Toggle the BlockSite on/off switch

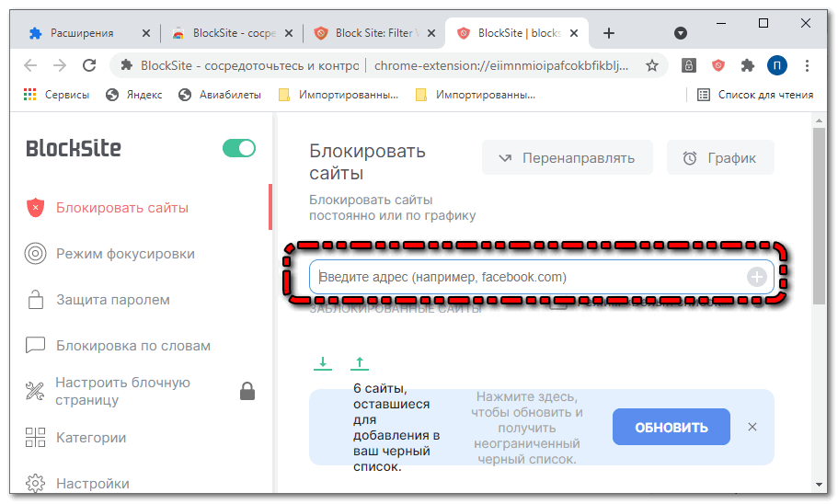point(239,148)
